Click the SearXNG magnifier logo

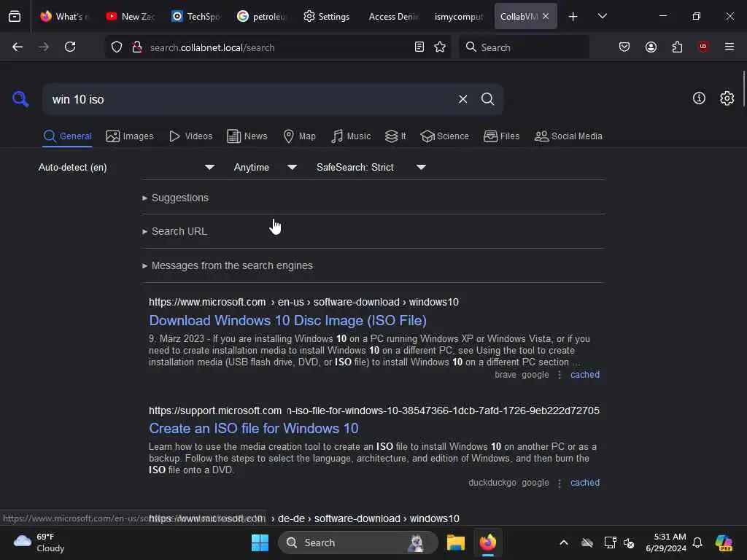(20, 99)
